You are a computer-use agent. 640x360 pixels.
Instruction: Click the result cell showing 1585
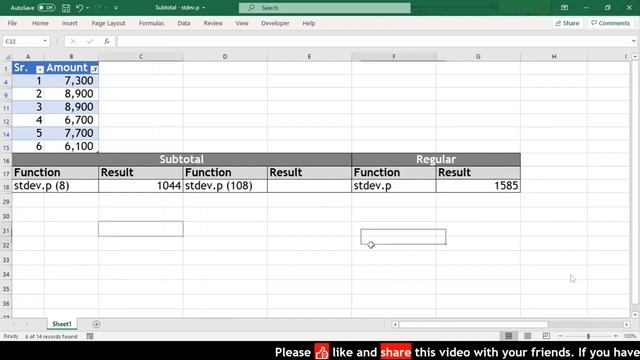point(478,186)
